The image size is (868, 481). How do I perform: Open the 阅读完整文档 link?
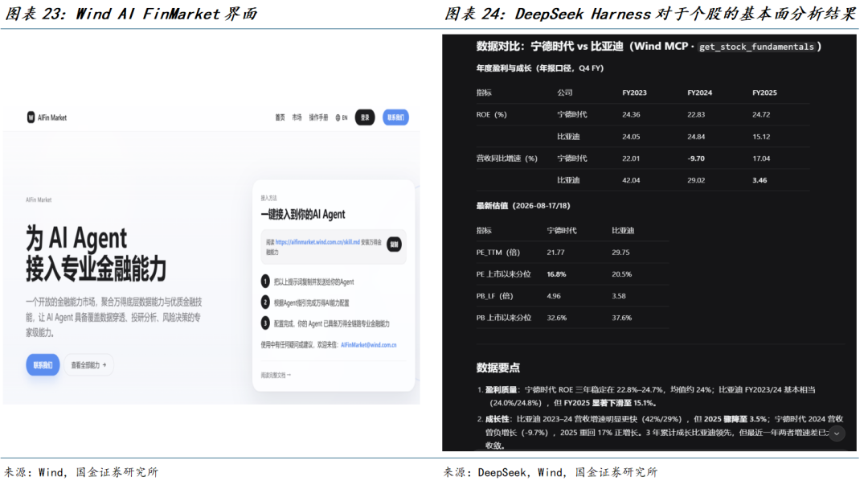(276, 375)
